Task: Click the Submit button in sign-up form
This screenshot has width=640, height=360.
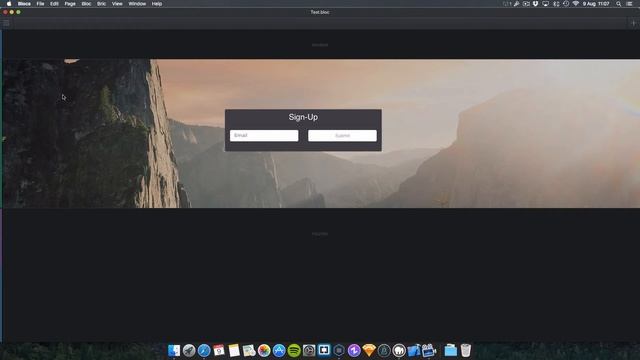Action: pyautogui.click(x=342, y=136)
